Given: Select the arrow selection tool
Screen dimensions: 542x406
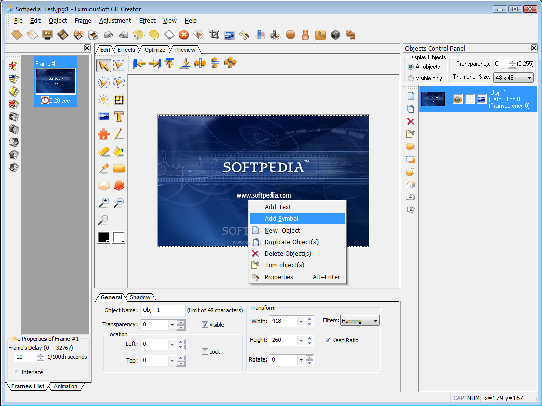Looking at the screenshot, I should [103, 65].
